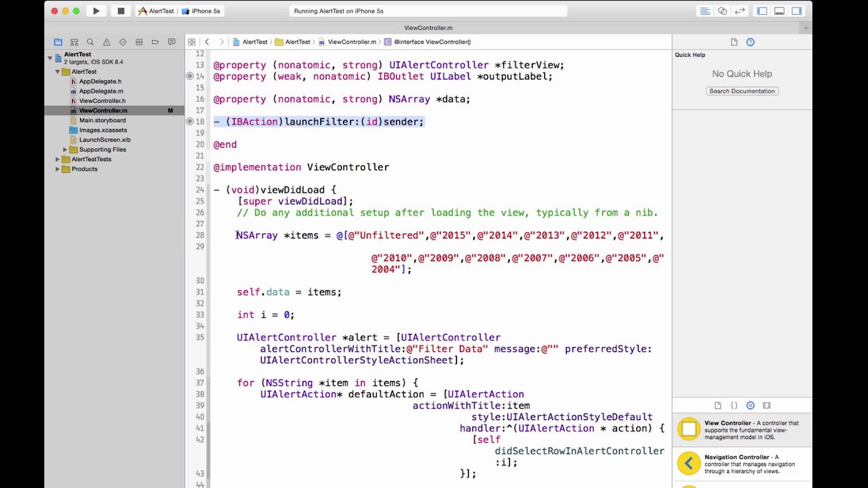The image size is (868, 488).
Task: Switch to the Standard editor
Action: click(705, 11)
